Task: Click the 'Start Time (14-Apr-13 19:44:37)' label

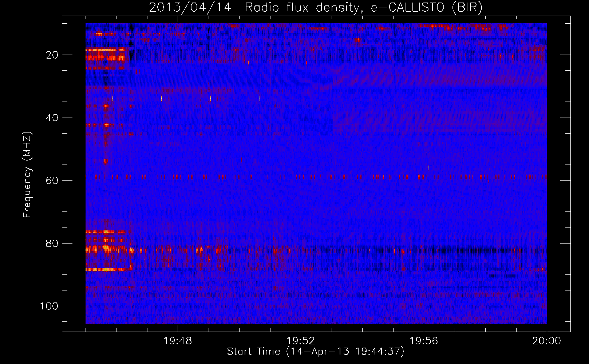Action: pyautogui.click(x=316, y=352)
